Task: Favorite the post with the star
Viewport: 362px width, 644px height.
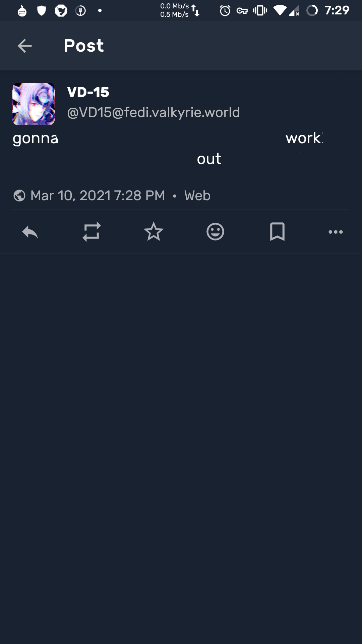Action: (154, 232)
